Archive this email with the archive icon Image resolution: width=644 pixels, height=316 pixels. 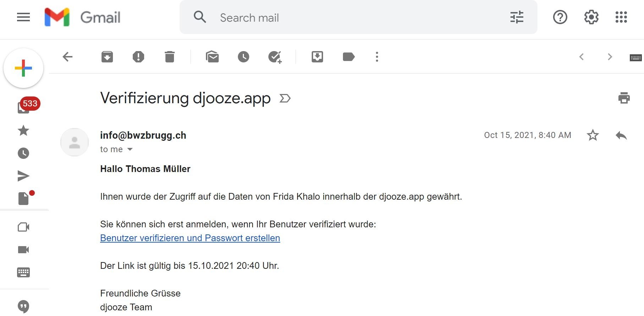(x=107, y=57)
